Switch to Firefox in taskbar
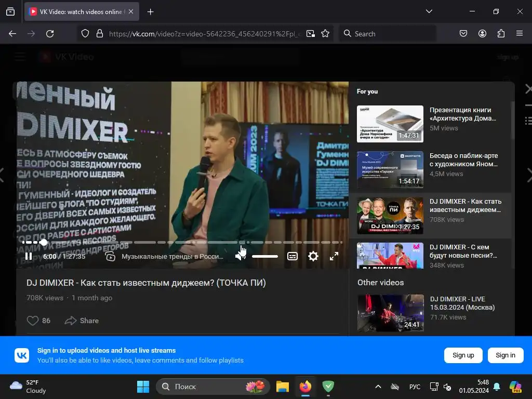The height and width of the screenshot is (399, 532). click(x=305, y=387)
